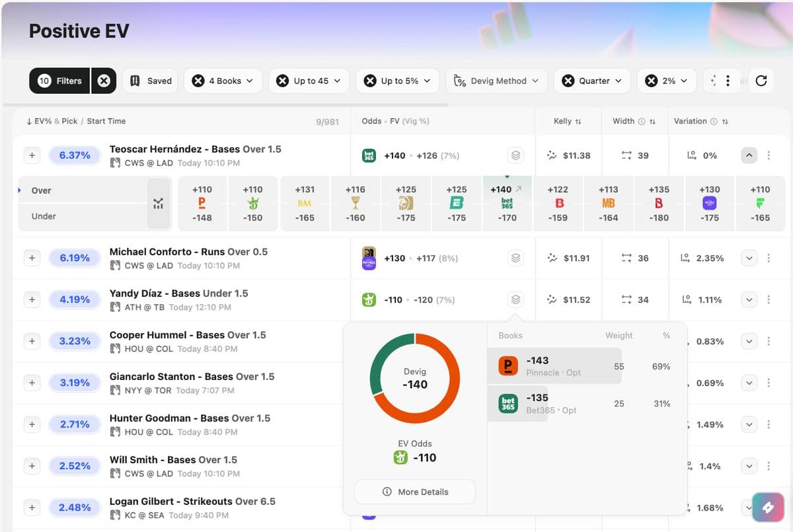Select the Pinnacle +110 odds cell
This screenshot has height=532, width=793.
tap(202, 204)
